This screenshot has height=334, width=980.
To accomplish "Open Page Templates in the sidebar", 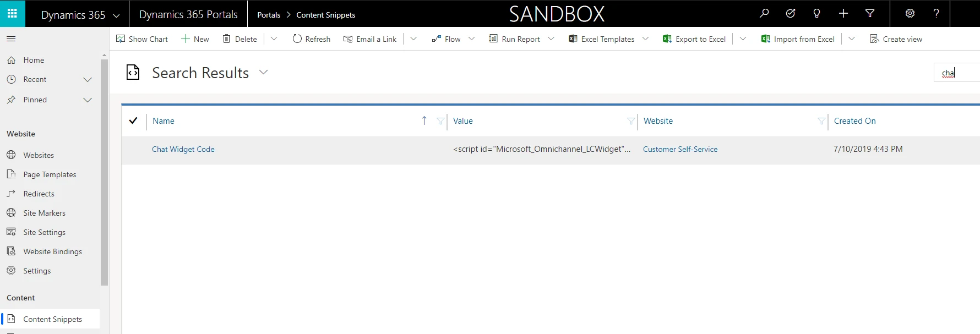I will click(x=50, y=174).
